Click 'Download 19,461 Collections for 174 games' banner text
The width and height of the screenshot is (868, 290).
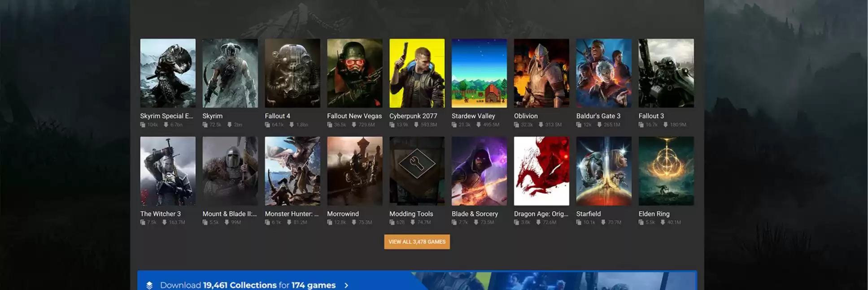pyautogui.click(x=248, y=285)
